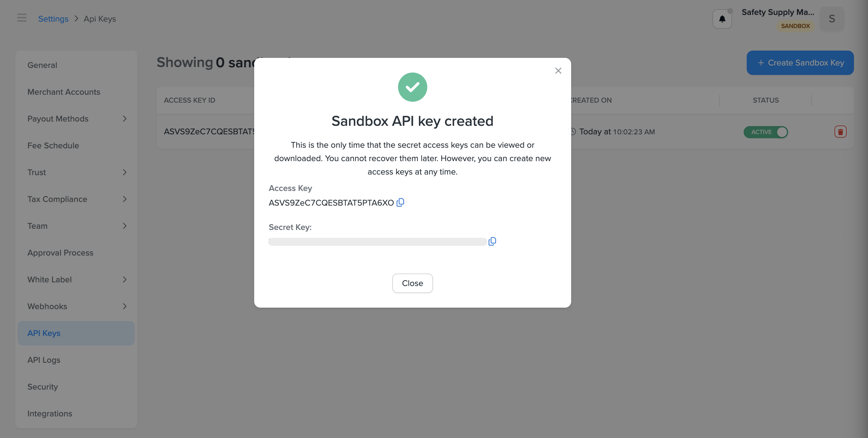
Task: Delete the sandbox API key with trash icon
Action: point(840,132)
